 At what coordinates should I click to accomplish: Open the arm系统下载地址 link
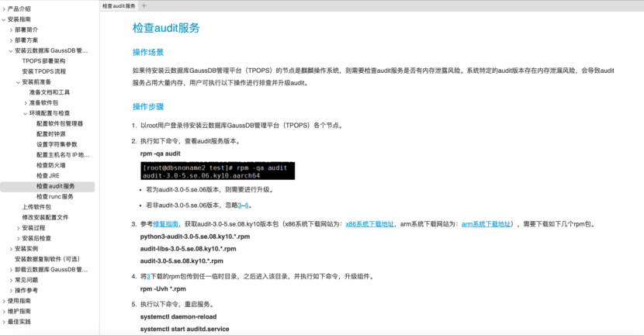click(486, 224)
